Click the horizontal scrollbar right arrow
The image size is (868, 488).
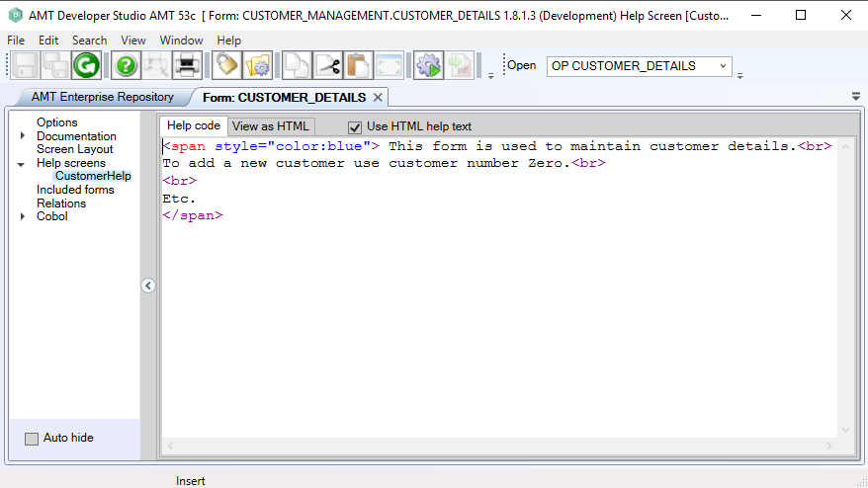tap(828, 446)
